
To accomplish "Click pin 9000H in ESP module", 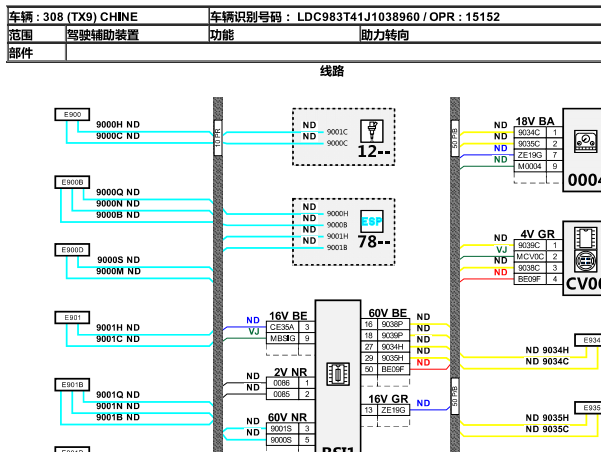I will (338, 214).
